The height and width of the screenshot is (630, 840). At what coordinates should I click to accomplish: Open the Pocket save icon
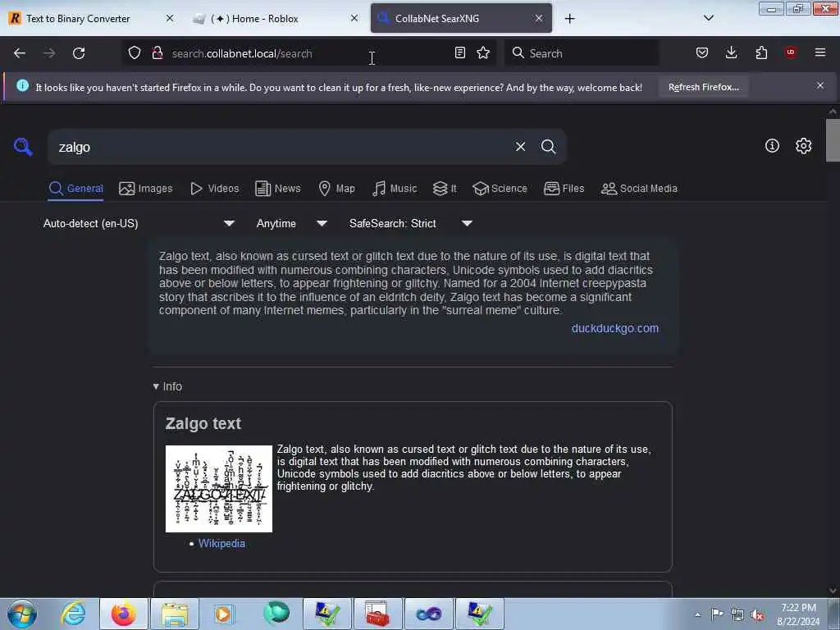coord(702,52)
